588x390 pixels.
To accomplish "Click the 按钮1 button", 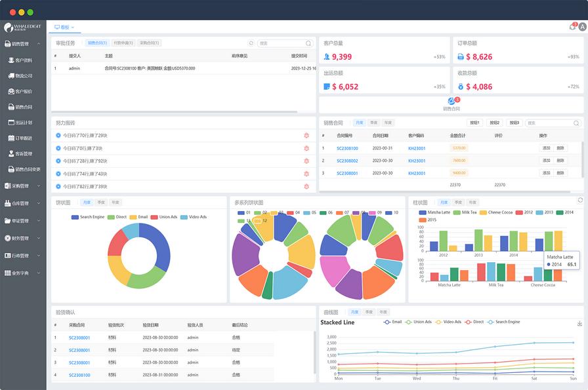I will click(x=474, y=123).
